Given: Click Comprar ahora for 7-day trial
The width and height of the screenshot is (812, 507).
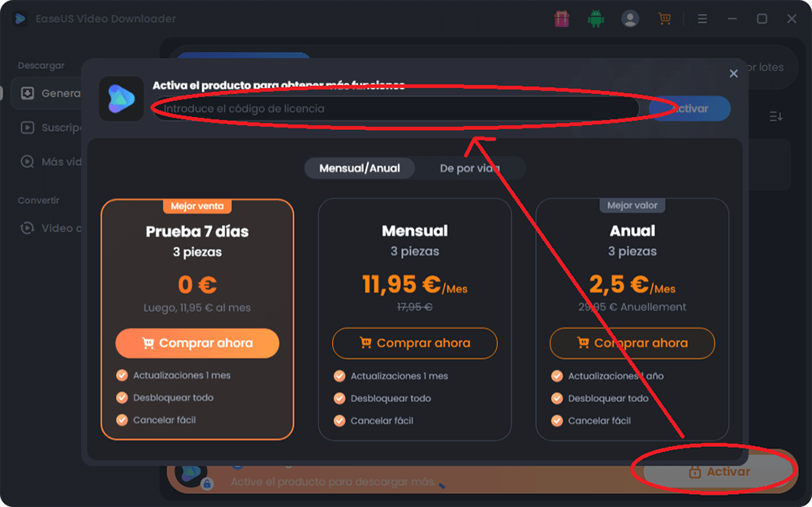Looking at the screenshot, I should (197, 343).
